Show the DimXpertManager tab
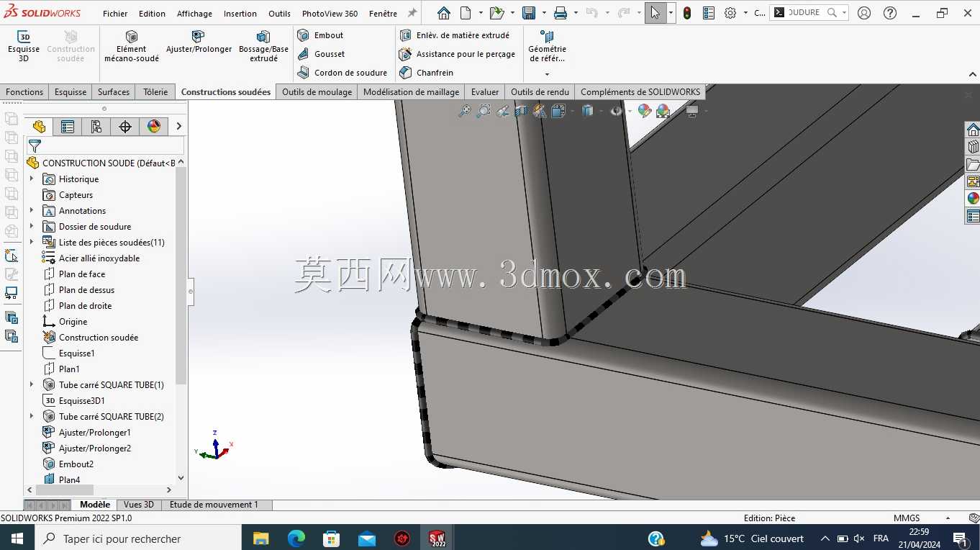This screenshot has height=550, width=980. [125, 127]
